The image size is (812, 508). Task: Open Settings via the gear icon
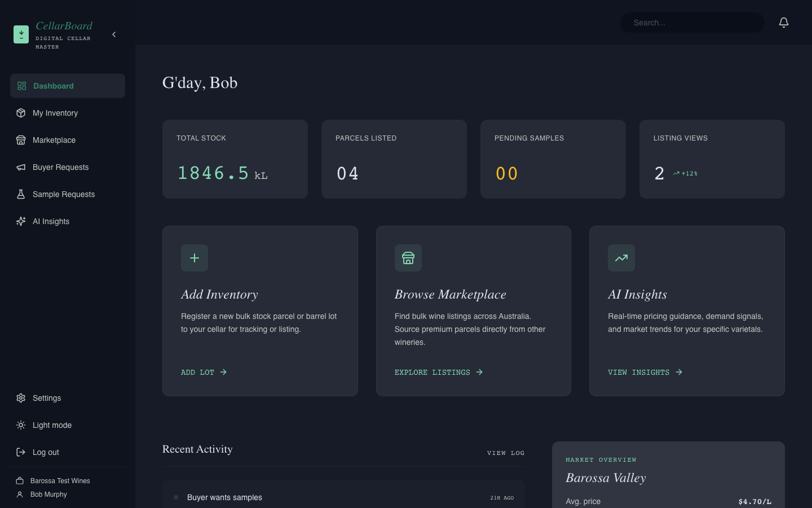(x=21, y=398)
